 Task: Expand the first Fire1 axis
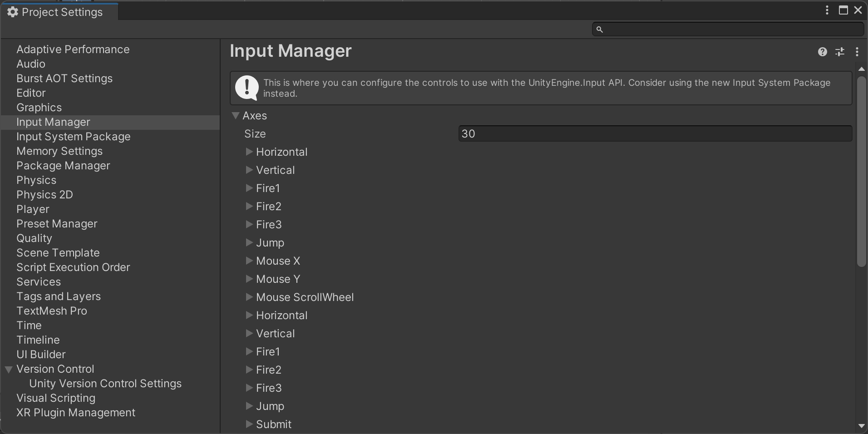pos(249,188)
